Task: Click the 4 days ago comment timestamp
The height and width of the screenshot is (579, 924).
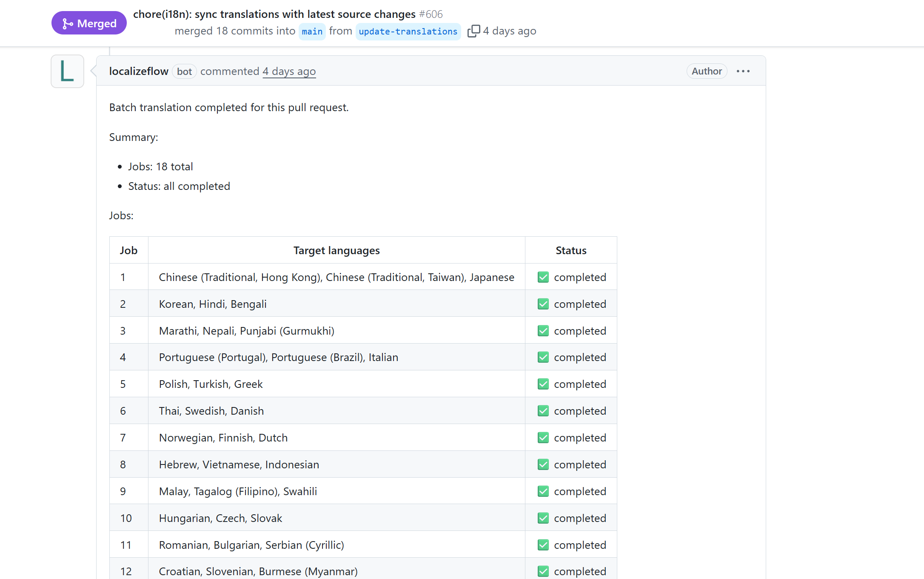Action: click(x=289, y=71)
